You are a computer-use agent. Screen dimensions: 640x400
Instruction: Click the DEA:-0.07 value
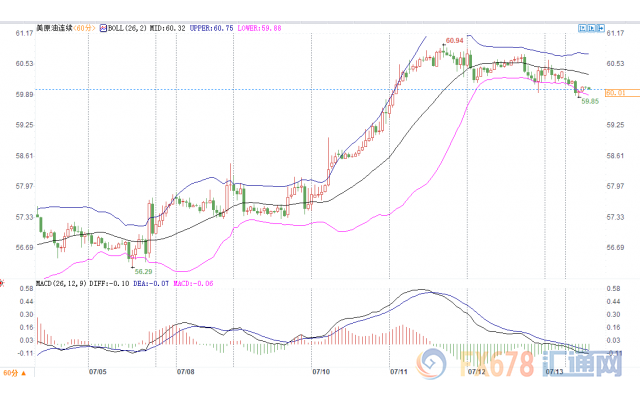(151, 283)
